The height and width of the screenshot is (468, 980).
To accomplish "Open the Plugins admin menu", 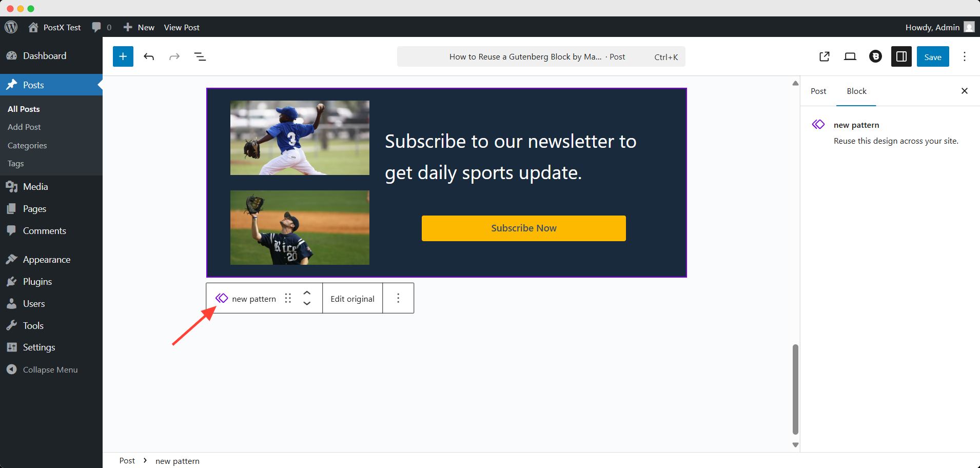I will [x=37, y=281].
